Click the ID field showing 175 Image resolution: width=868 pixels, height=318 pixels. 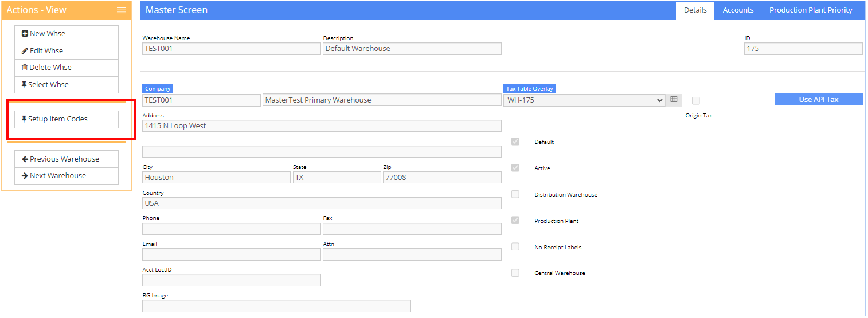803,49
